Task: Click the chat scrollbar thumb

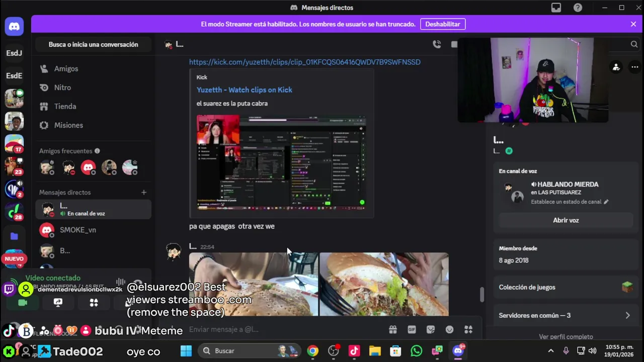Action: click(481, 294)
